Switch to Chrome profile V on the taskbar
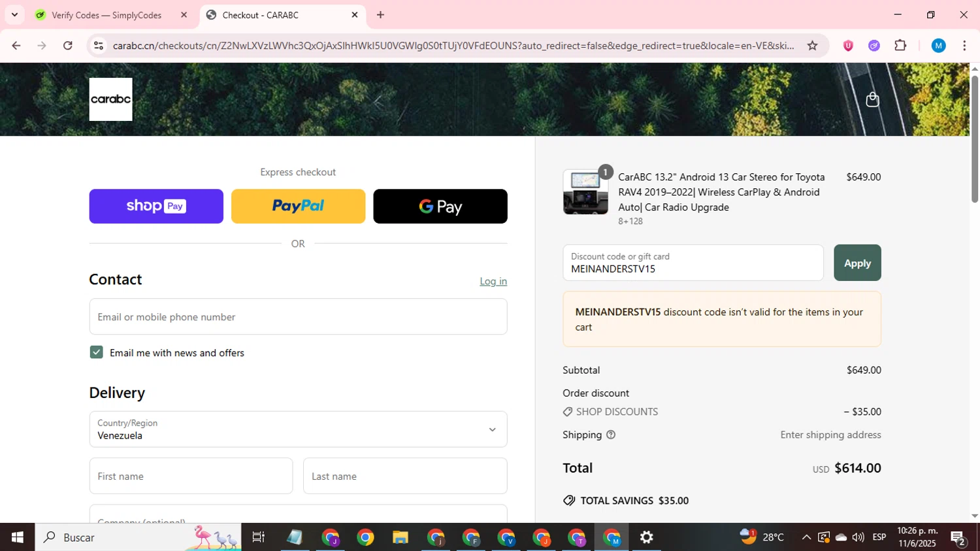The image size is (980, 551). coord(506,537)
